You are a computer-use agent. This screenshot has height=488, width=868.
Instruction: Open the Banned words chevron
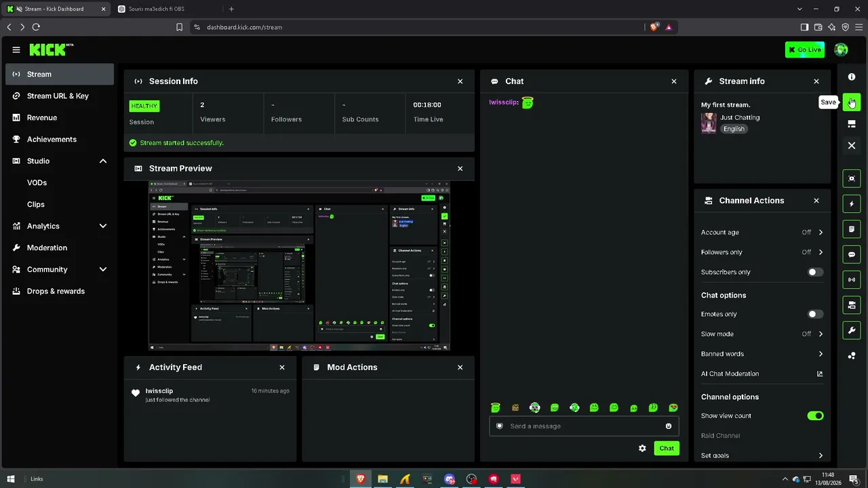(x=821, y=354)
